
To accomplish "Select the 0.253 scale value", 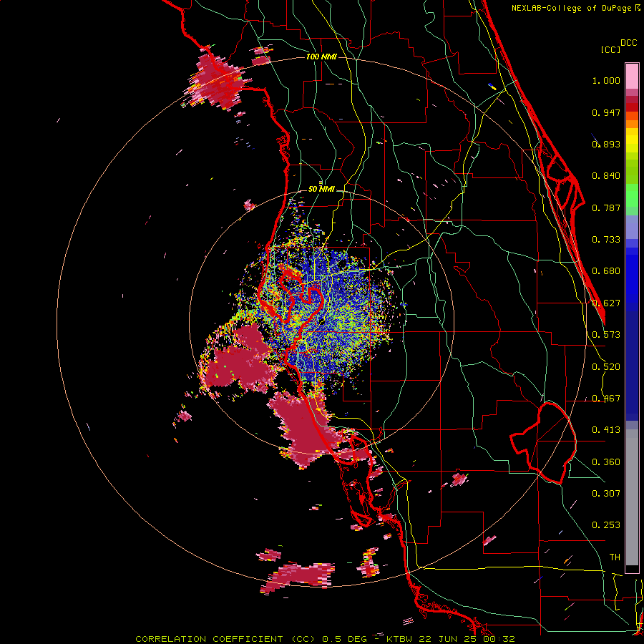I will coord(606,525).
